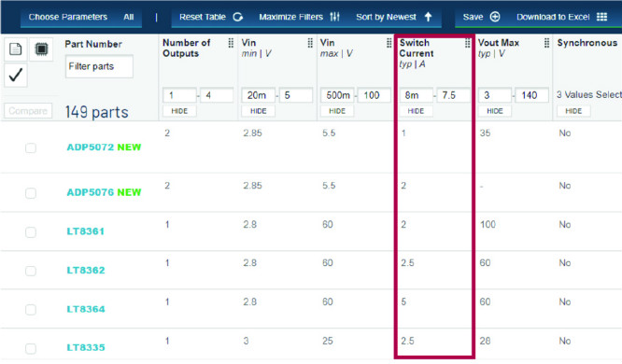Viewport: 622px width, 364px height.
Task: Open the LT8364 part link
Action: coord(86,309)
